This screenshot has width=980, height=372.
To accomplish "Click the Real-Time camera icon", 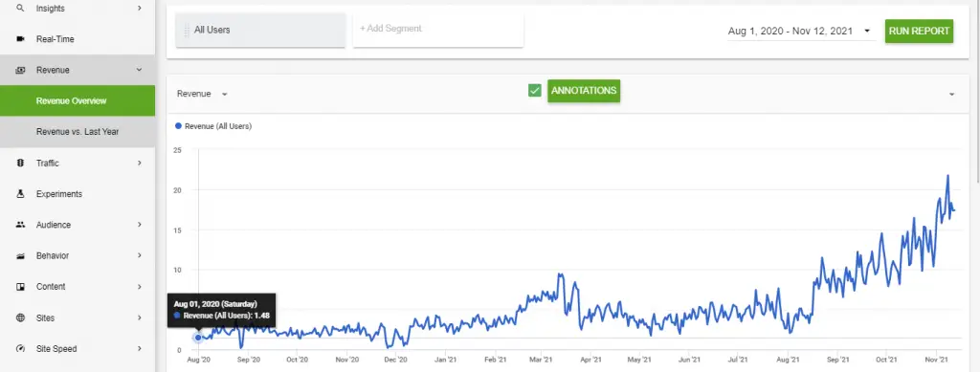I will 20,38.
